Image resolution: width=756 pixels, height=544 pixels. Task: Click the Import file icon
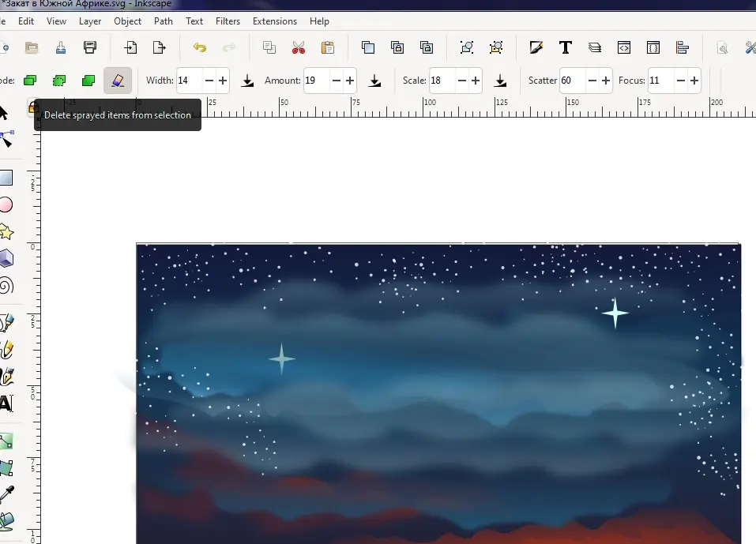coord(130,47)
